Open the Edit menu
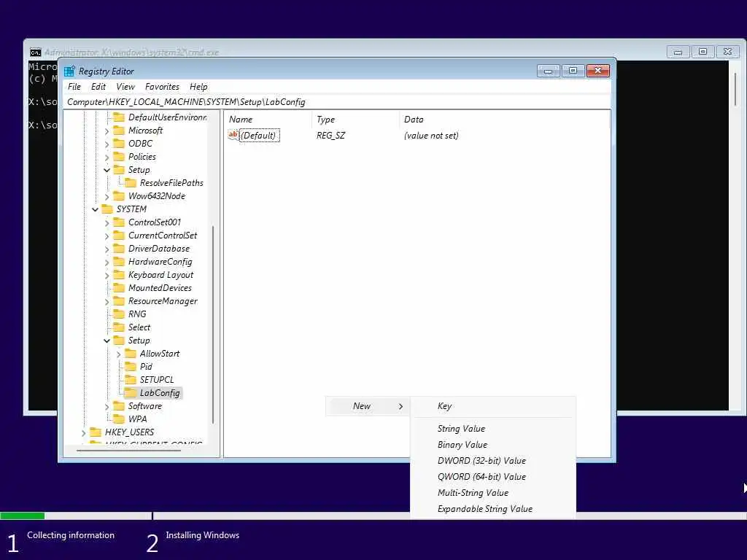The width and height of the screenshot is (747, 560). tap(98, 87)
